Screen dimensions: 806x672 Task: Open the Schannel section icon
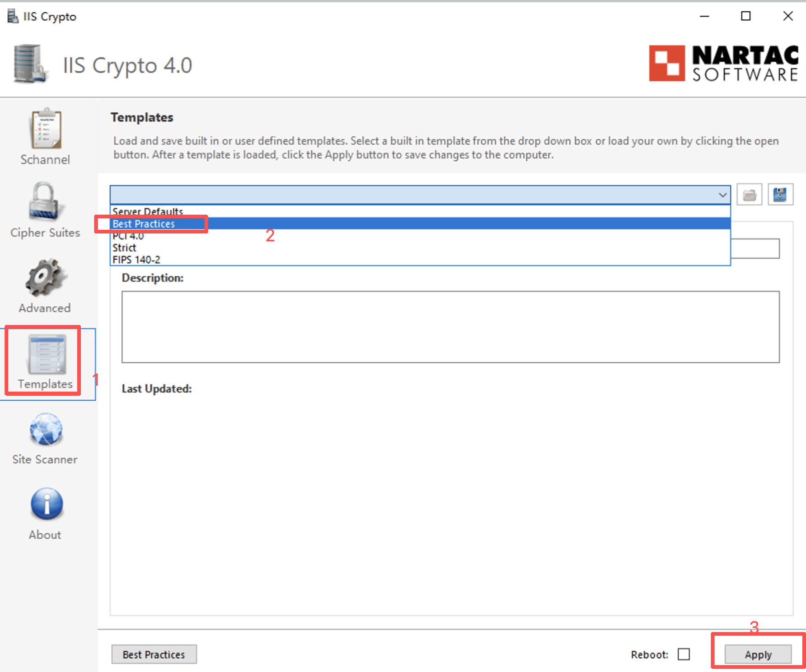[45, 130]
